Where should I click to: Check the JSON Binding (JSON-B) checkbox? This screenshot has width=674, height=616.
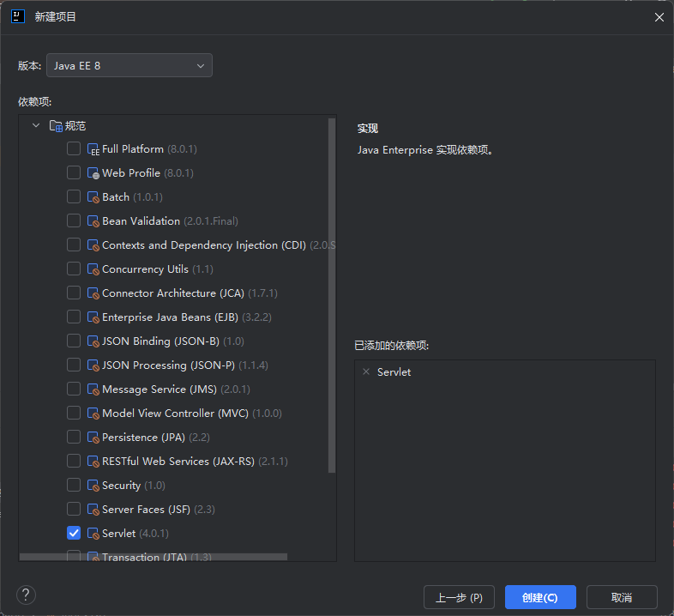pyautogui.click(x=74, y=341)
